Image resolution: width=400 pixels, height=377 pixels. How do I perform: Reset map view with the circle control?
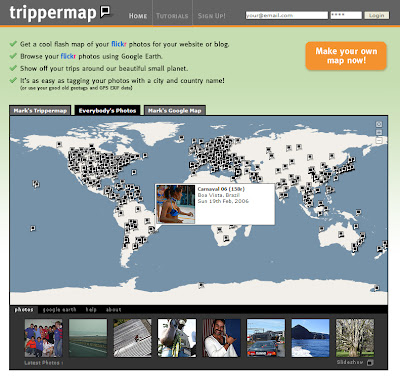coord(379,124)
